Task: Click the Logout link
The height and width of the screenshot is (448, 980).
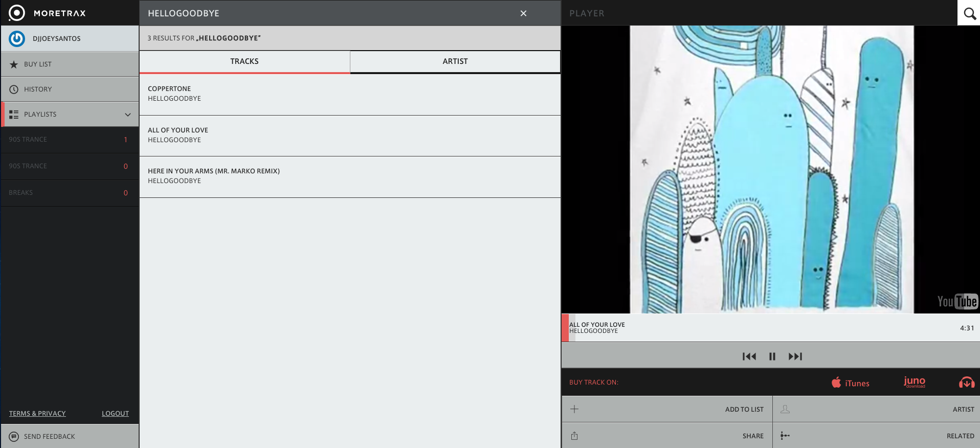Action: (x=115, y=414)
